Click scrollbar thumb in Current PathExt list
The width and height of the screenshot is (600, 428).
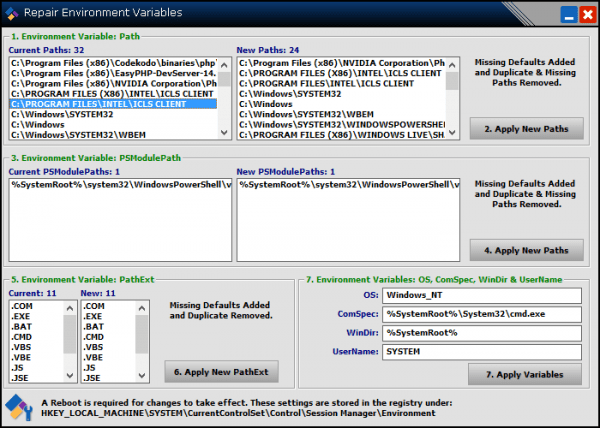point(70,334)
